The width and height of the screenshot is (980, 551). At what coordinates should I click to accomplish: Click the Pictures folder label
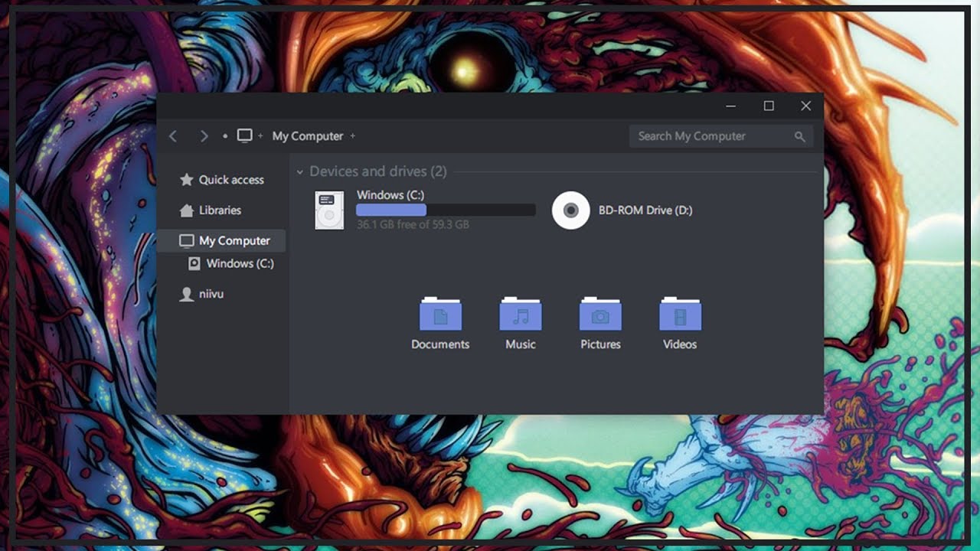point(600,344)
